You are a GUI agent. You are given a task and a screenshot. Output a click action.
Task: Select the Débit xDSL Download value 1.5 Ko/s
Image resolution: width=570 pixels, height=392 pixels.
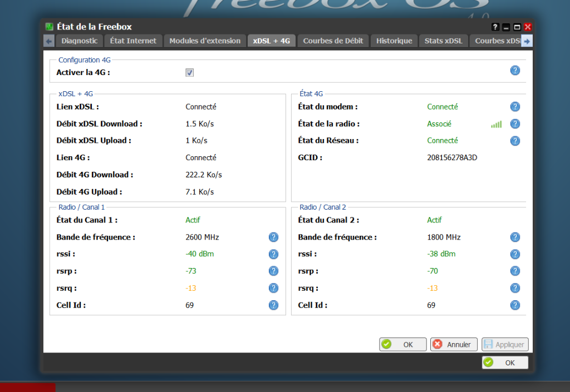coord(200,124)
